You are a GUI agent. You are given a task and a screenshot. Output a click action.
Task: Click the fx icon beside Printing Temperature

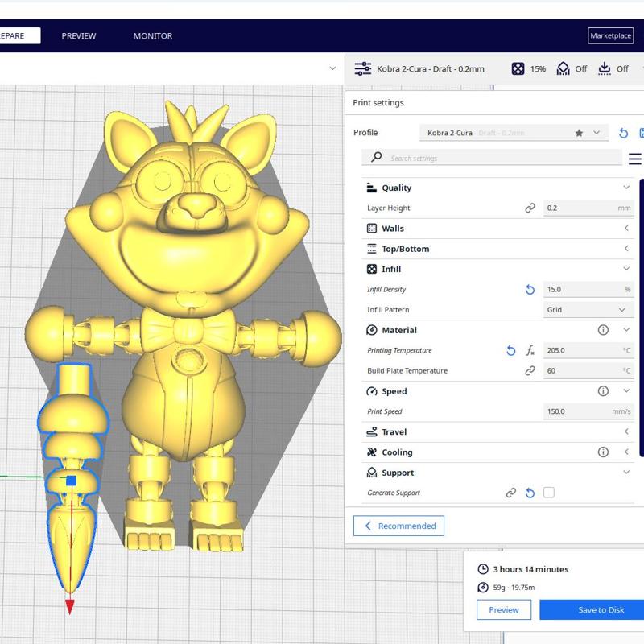coord(530,350)
